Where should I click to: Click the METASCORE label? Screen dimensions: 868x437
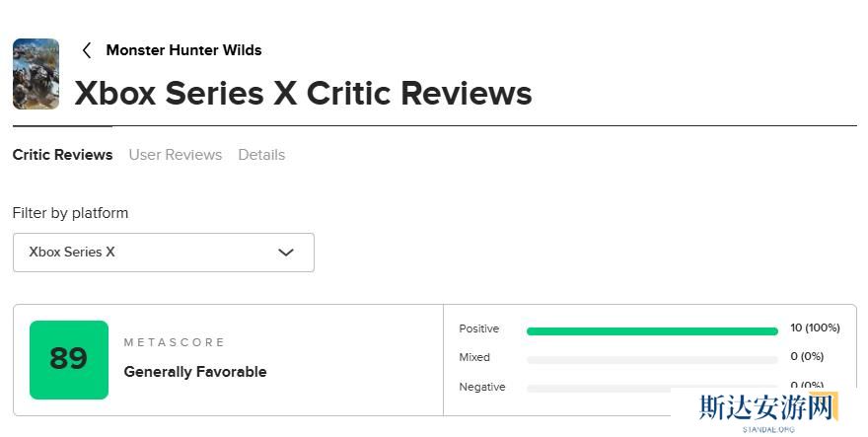175,342
